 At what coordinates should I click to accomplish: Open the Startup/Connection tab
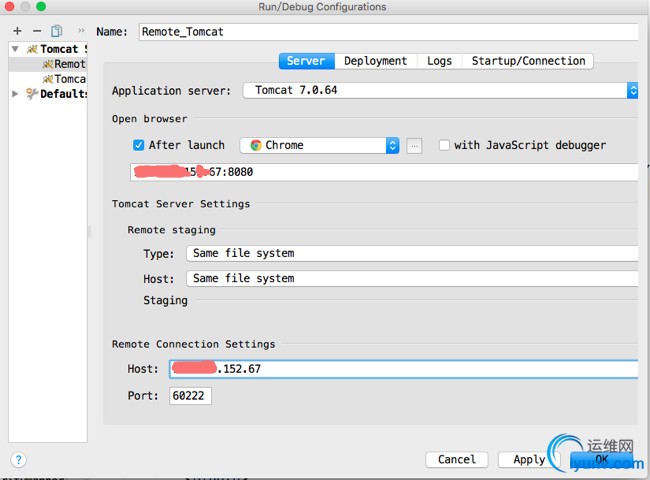[528, 61]
